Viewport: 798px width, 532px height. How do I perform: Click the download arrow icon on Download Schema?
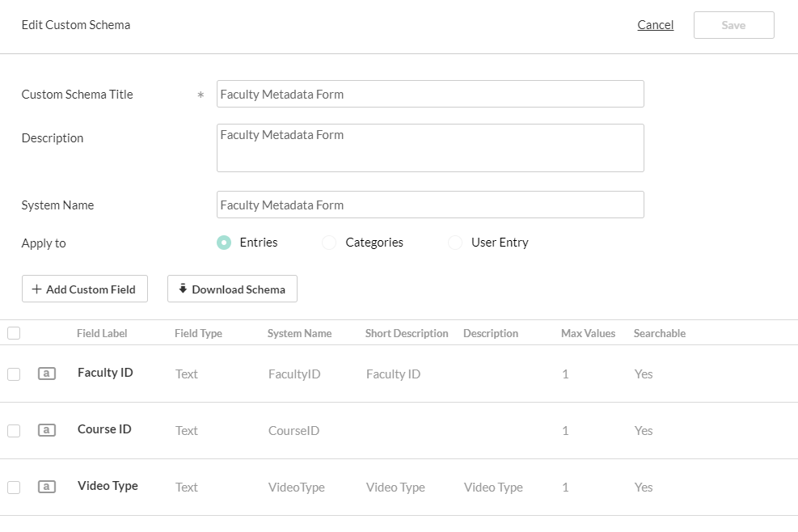pos(183,289)
